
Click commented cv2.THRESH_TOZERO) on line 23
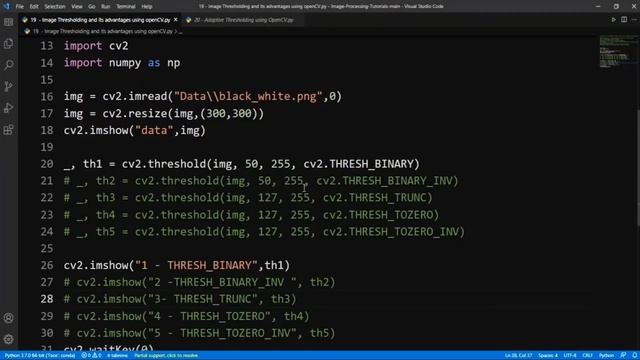pos(381,215)
